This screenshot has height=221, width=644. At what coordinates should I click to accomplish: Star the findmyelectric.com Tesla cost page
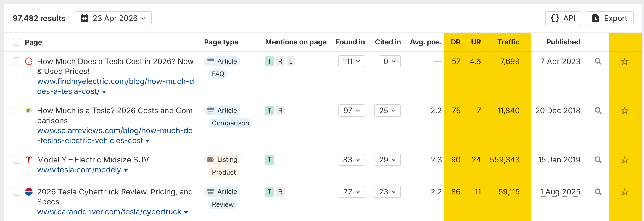(x=624, y=62)
